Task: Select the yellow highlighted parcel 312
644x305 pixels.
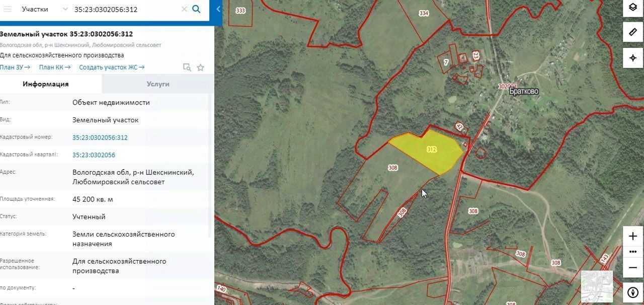Action: [x=428, y=151]
